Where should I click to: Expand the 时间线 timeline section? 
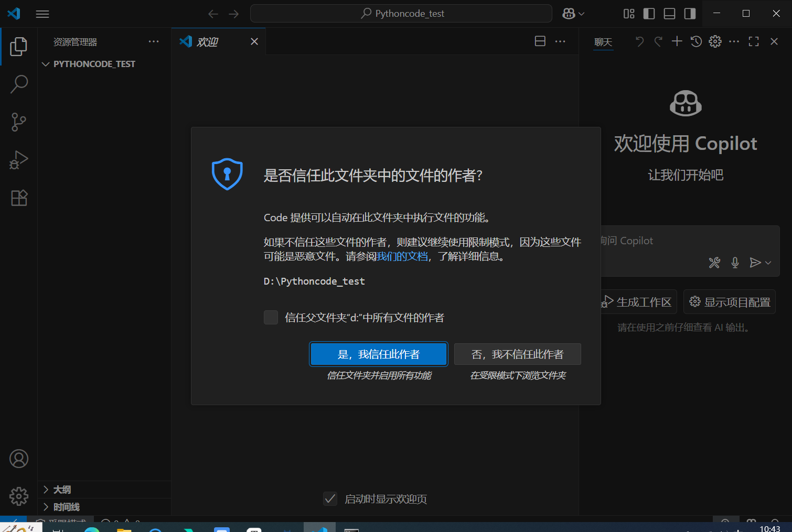click(104, 507)
